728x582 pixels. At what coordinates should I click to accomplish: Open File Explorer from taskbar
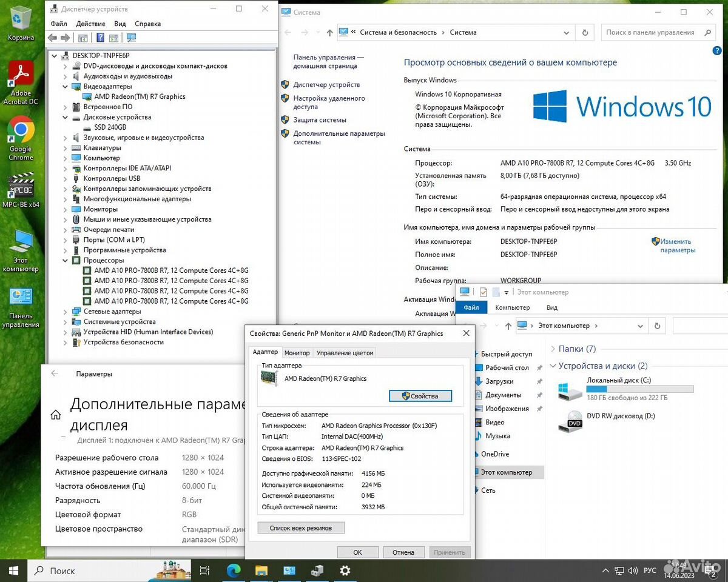click(261, 570)
